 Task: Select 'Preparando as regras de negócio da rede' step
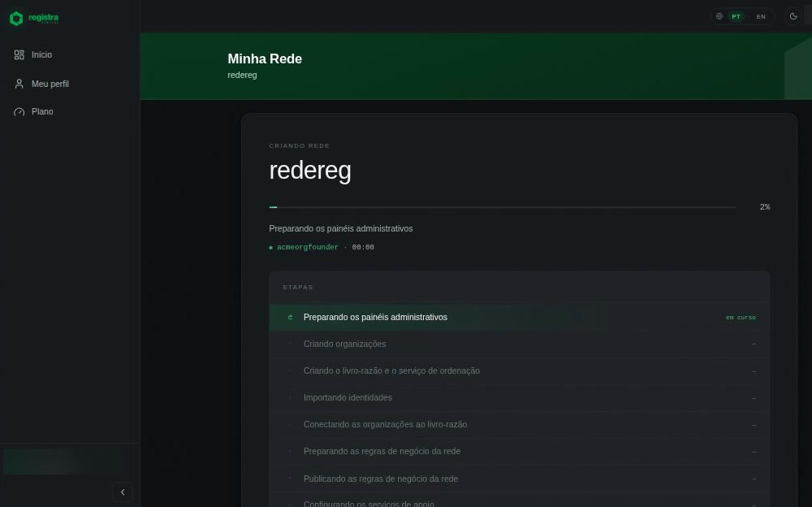[x=520, y=452]
